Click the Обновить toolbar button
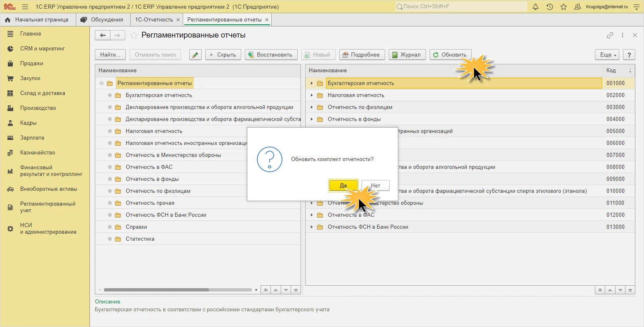This screenshot has width=644, height=327. point(450,54)
